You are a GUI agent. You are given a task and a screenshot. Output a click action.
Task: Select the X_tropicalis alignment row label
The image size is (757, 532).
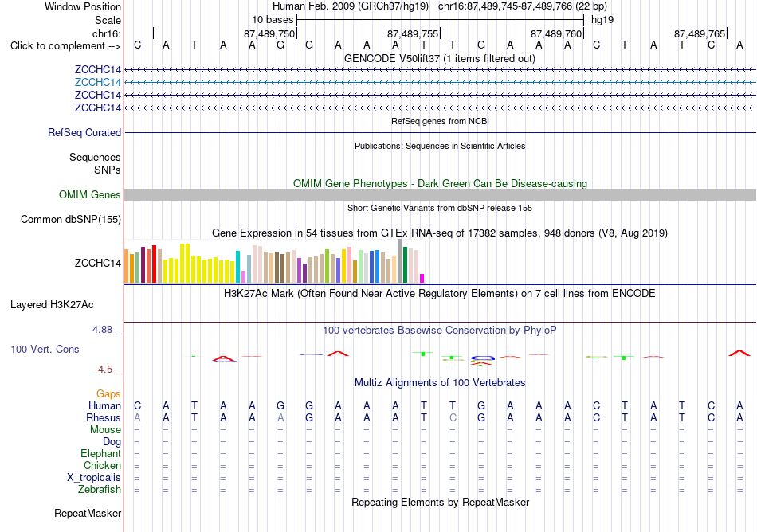click(94, 478)
